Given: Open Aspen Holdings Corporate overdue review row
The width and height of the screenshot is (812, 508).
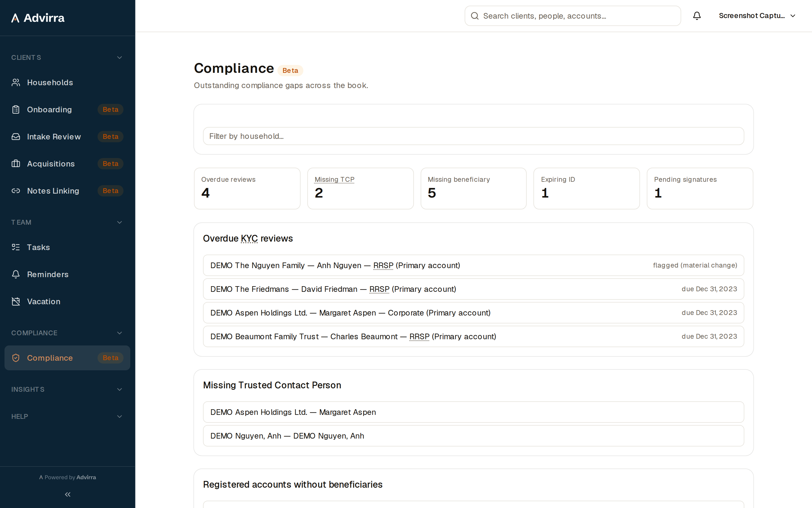Looking at the screenshot, I should (x=473, y=313).
